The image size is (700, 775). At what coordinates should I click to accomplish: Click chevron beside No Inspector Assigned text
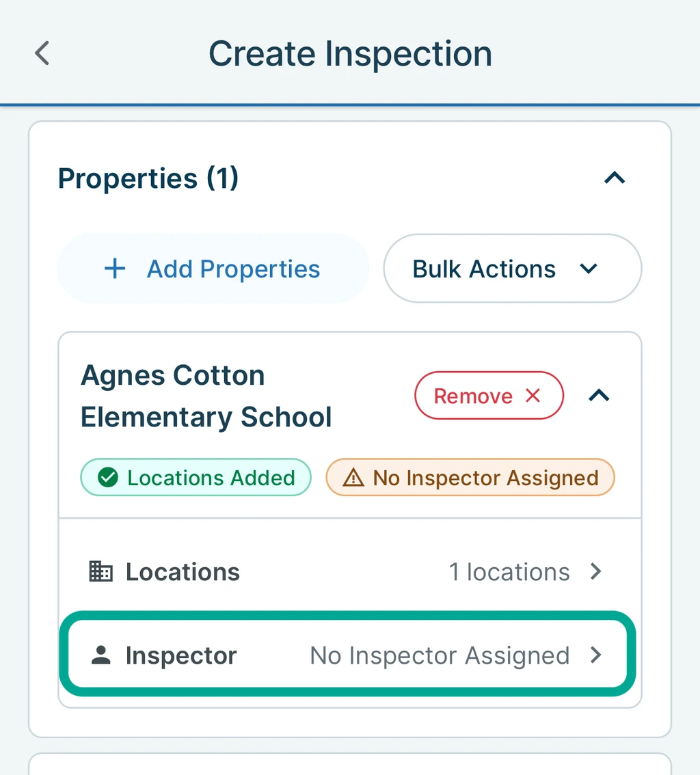point(596,655)
